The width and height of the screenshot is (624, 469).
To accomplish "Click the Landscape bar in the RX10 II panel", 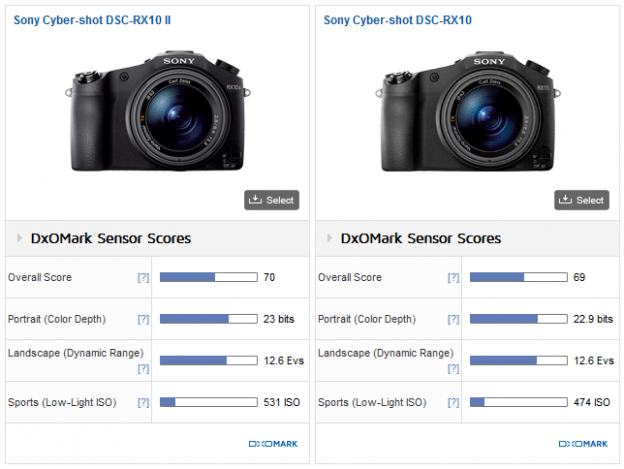I will pyautogui.click(x=209, y=360).
